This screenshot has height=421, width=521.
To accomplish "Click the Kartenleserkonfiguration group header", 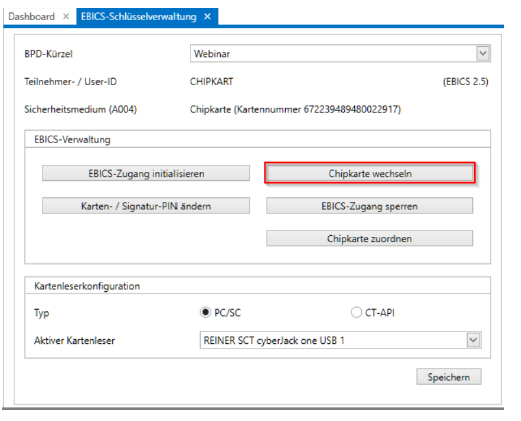I will (x=87, y=286).
